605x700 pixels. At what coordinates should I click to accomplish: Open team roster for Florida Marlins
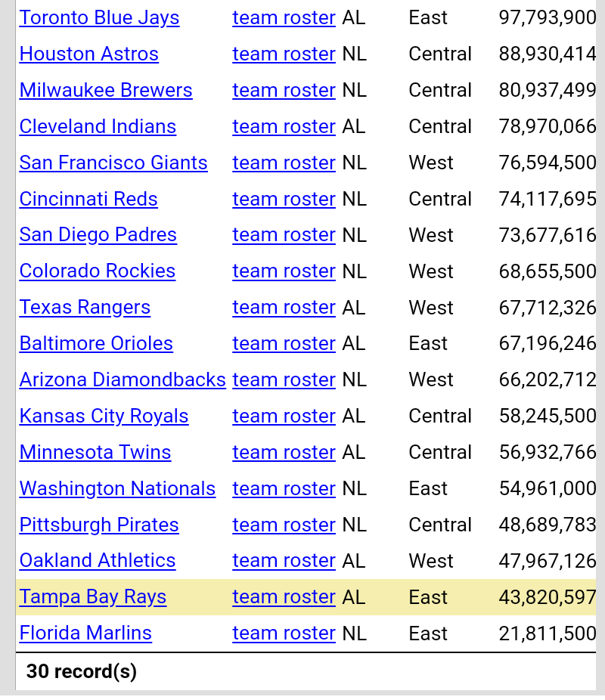coord(284,633)
